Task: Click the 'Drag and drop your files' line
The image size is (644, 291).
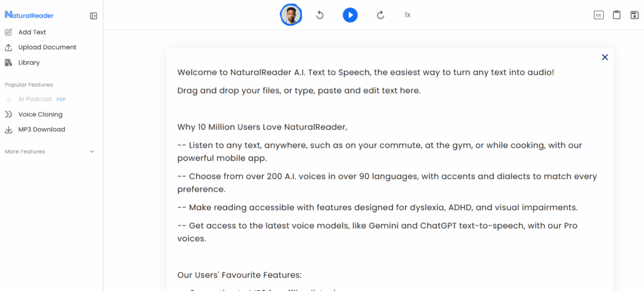Action: 299,91
